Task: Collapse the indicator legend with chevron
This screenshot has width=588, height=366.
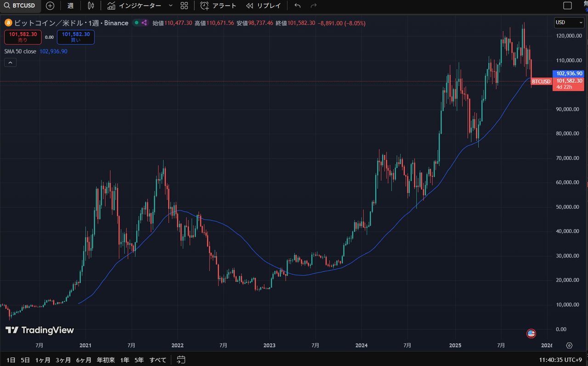Action: click(10, 62)
